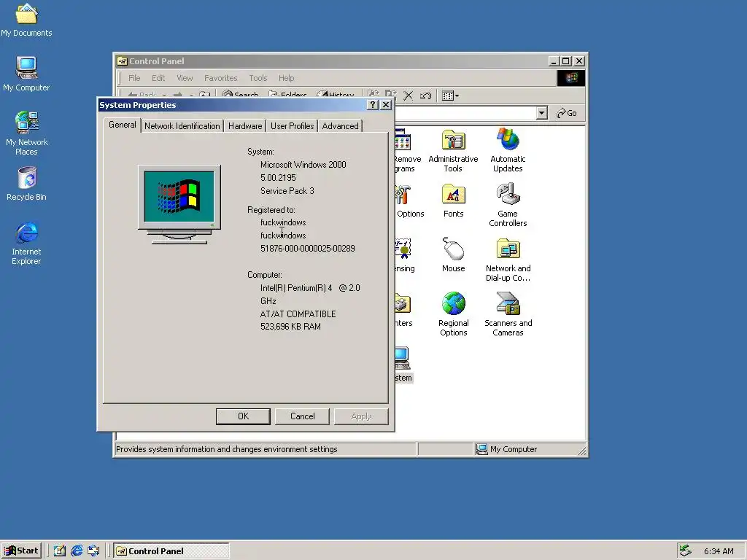Click 'Intel(R) Pentium(R) 4' processor text
This screenshot has height=560, width=747.
296,288
